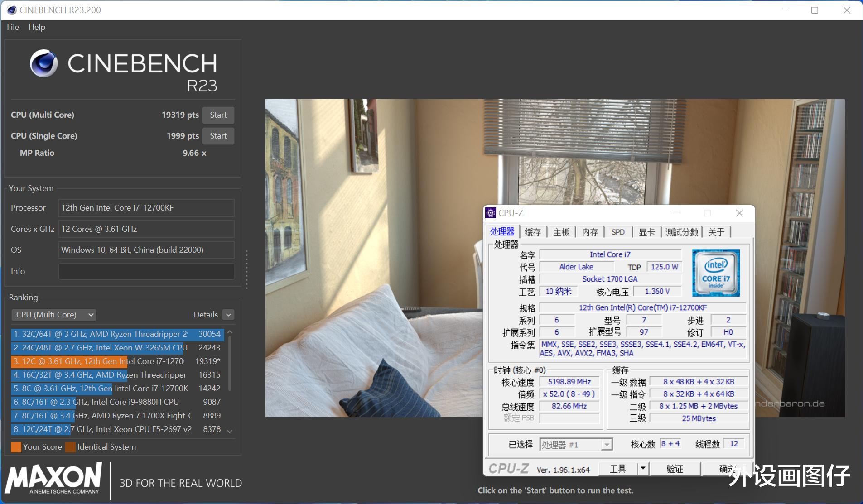Click the Intel Core i7 badge image

(x=717, y=272)
